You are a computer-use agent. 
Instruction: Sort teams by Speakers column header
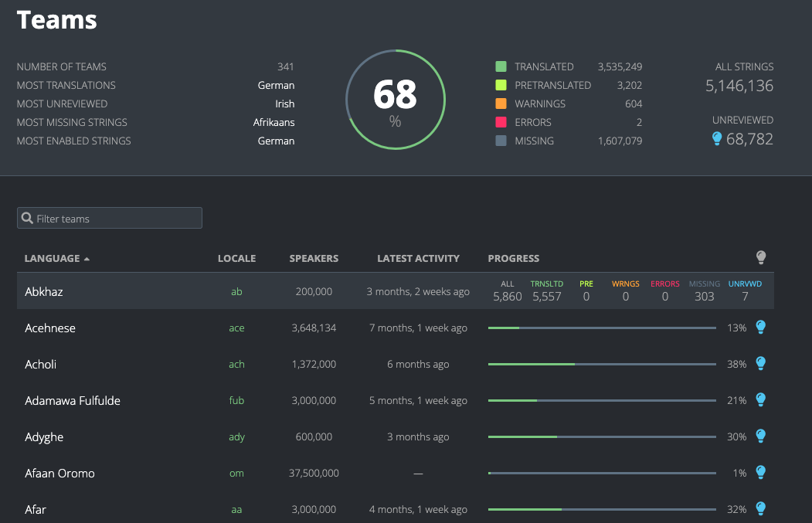[x=314, y=259]
